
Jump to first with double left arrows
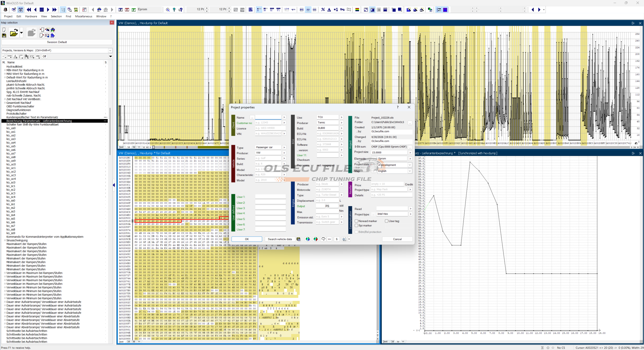pyautogui.click(x=29, y=10)
